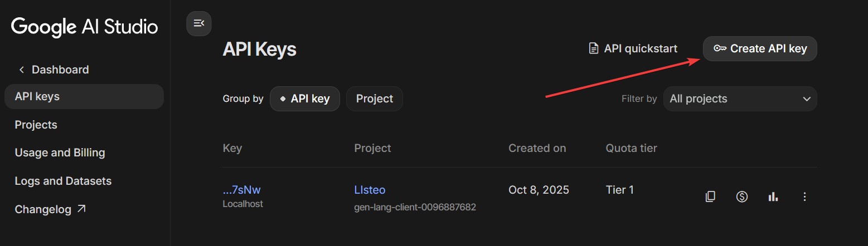Click the Changelog external link arrow icon
The image size is (868, 246).
tap(81, 209)
